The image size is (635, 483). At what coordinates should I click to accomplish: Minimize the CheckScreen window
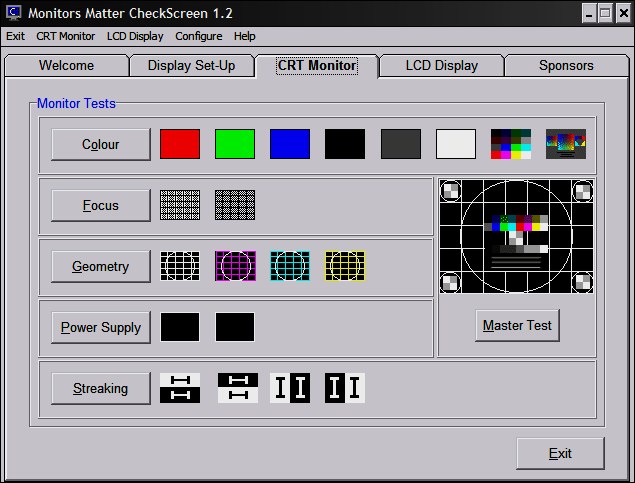tap(589, 14)
